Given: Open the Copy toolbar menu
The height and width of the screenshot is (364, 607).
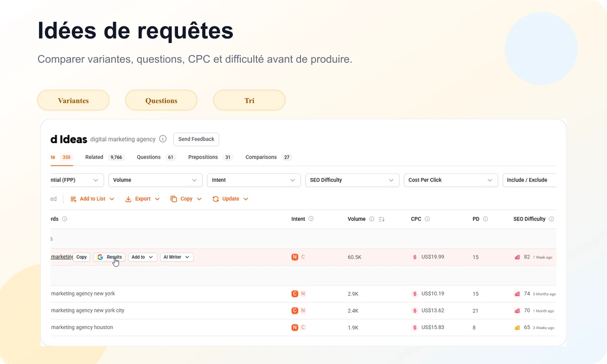Looking at the screenshot, I should point(186,199).
